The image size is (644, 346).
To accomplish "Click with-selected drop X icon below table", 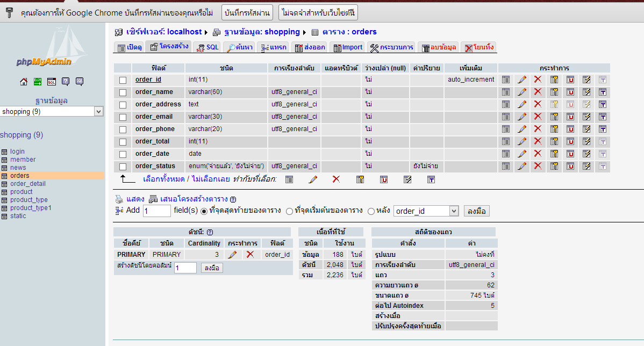I will coord(337,179).
